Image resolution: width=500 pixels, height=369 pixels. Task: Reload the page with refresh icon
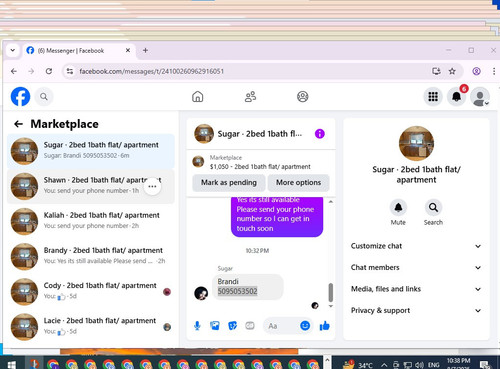(49, 71)
